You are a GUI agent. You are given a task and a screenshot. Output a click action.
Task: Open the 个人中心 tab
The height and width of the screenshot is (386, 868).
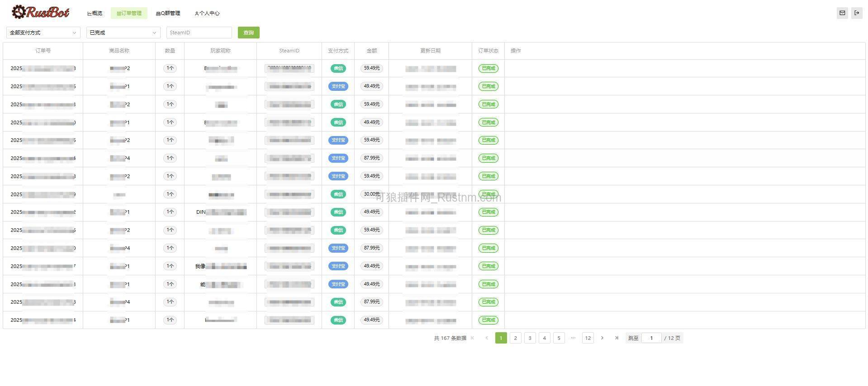207,13
